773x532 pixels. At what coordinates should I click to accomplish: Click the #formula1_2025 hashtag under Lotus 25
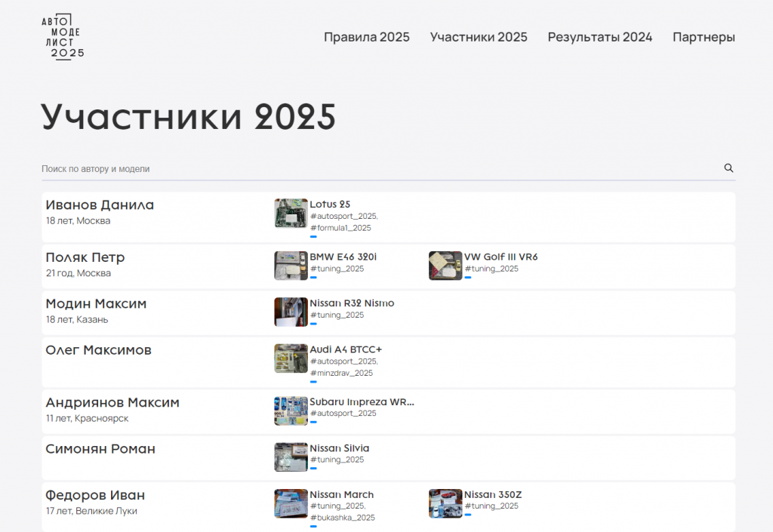coord(340,228)
